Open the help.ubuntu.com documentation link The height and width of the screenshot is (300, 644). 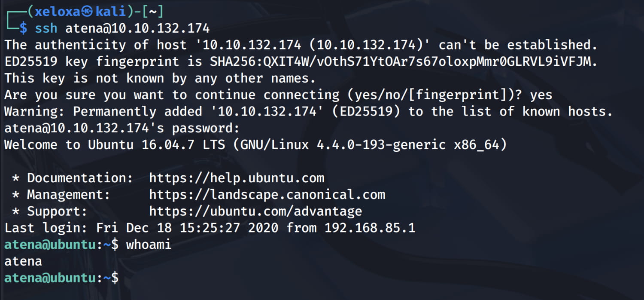pyautogui.click(x=237, y=178)
